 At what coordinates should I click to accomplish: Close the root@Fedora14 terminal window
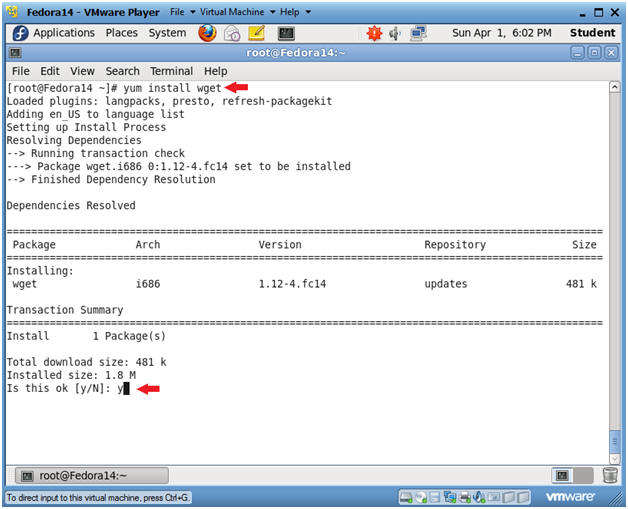pos(611,53)
